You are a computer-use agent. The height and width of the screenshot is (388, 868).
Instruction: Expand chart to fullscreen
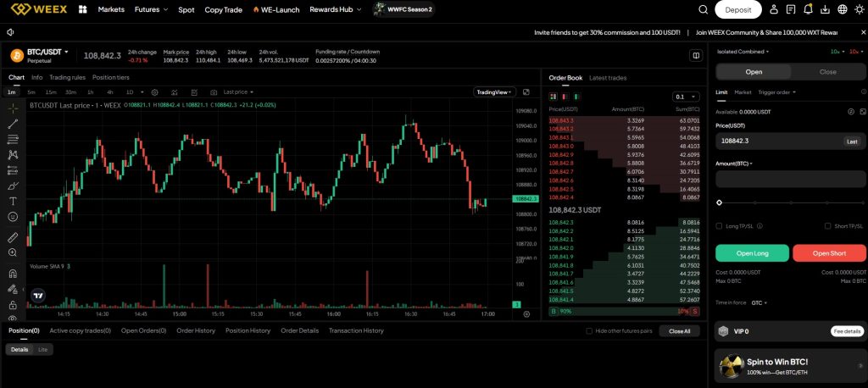coord(526,91)
